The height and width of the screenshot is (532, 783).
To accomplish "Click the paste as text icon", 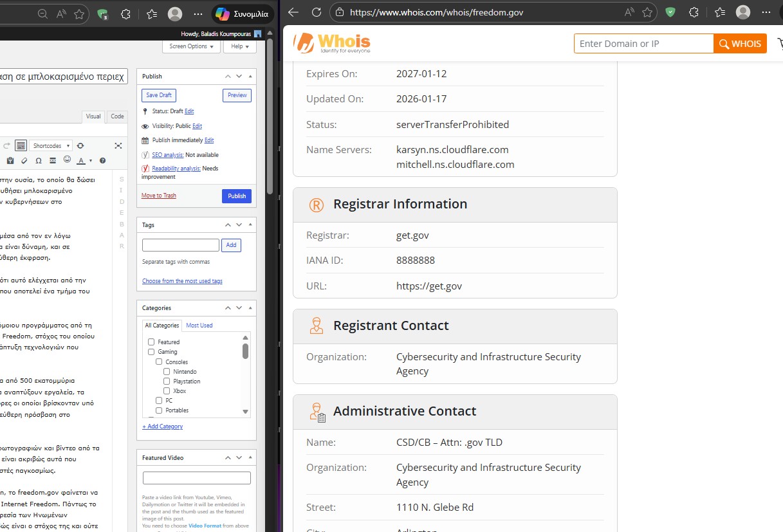I will pyautogui.click(x=10, y=160).
